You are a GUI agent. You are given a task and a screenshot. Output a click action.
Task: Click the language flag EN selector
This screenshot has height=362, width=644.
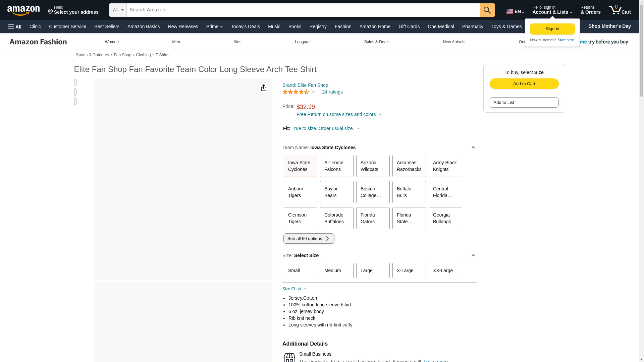pos(515,11)
